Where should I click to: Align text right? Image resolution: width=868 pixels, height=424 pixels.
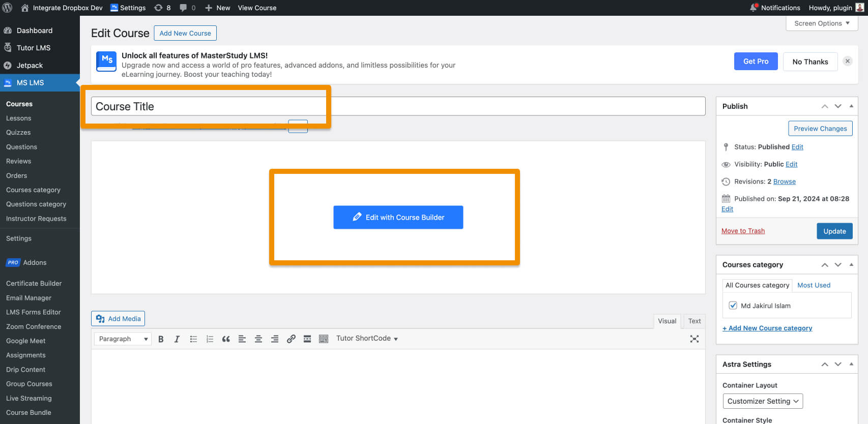pos(275,339)
